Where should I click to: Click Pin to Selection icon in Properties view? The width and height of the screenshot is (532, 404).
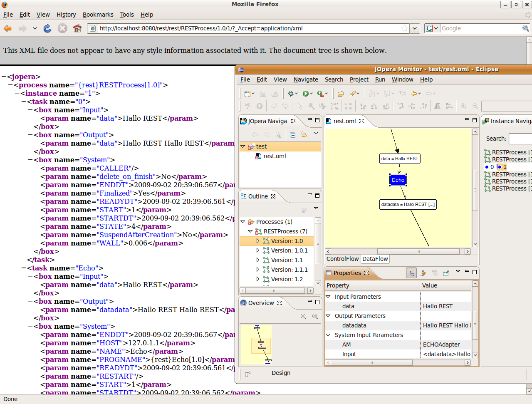pyautogui.click(x=446, y=273)
